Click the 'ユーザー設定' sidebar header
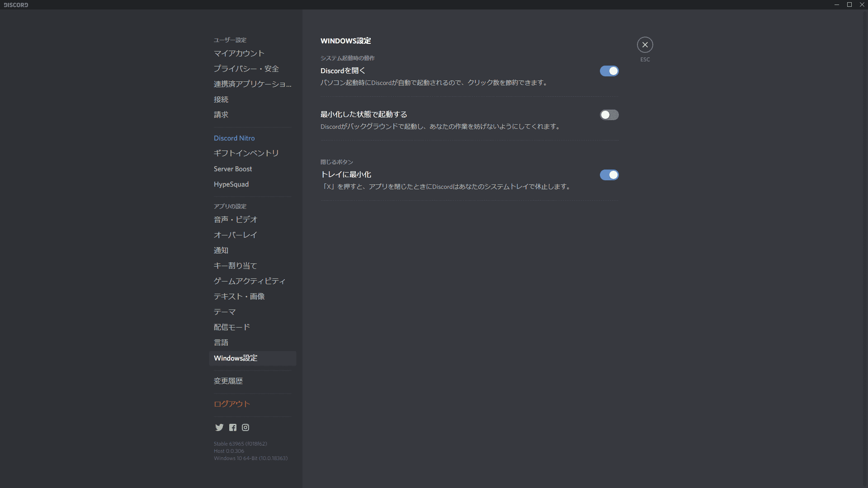Viewport: 868px width, 488px height. (x=230, y=40)
